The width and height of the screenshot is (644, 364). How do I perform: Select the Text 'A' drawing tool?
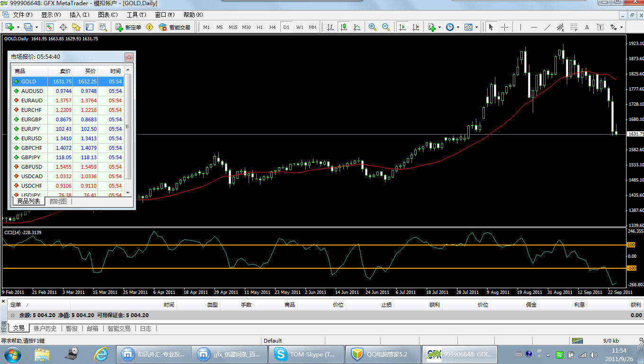[587, 27]
